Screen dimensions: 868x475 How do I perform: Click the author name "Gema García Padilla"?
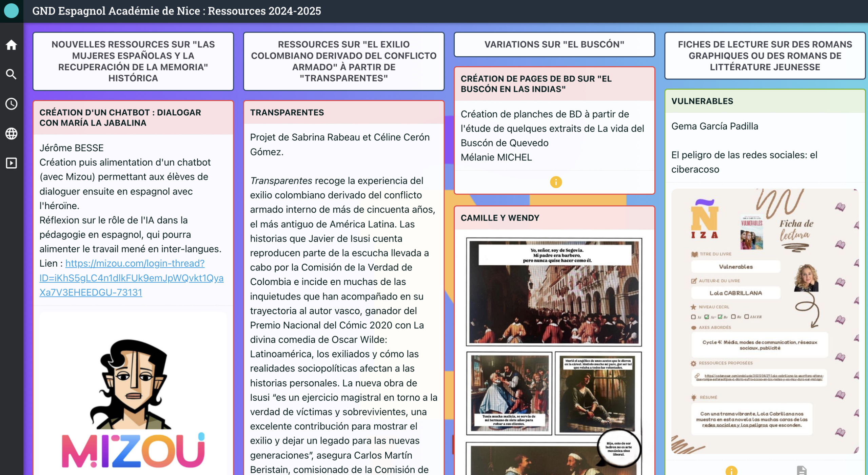[715, 126]
